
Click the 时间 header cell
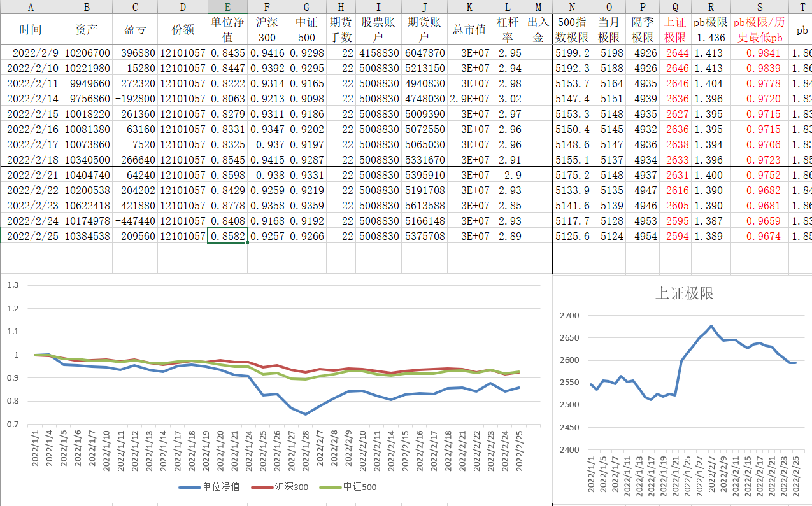31,29
